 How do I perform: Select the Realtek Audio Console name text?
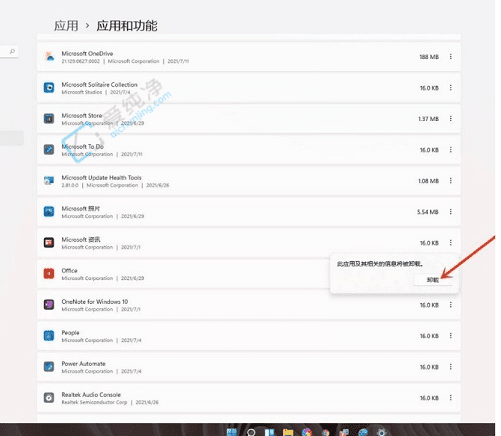[x=91, y=394]
